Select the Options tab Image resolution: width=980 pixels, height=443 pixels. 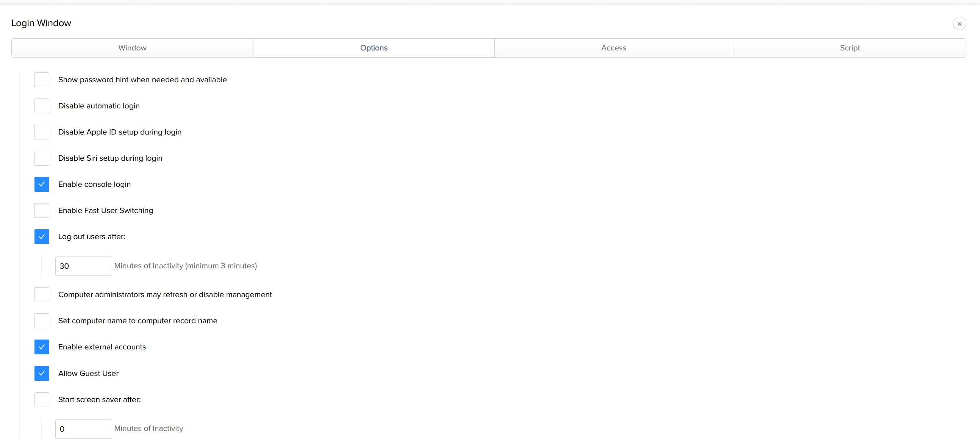[374, 48]
